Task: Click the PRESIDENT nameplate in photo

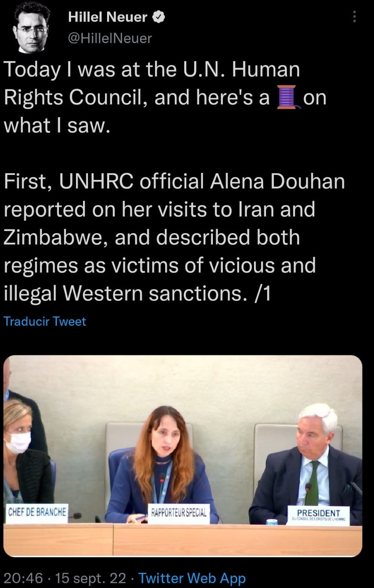Action: 318,515
